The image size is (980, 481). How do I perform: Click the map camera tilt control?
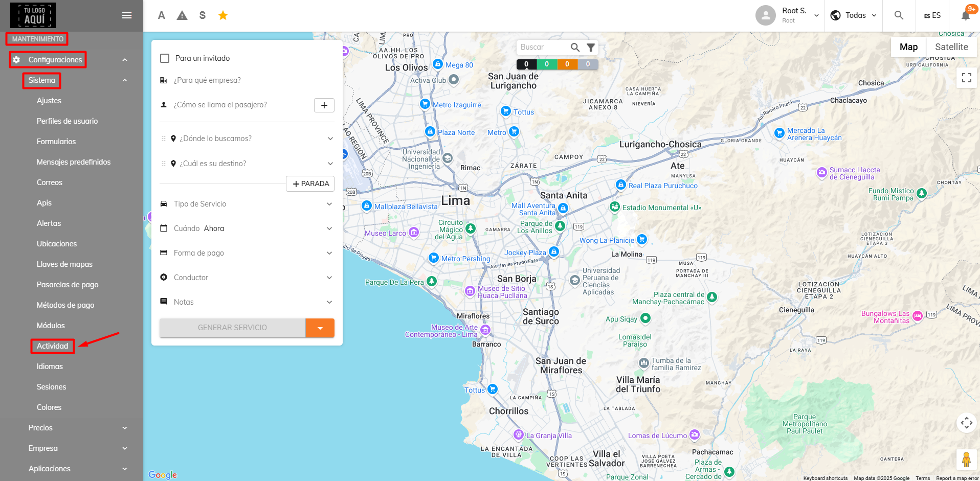pyautogui.click(x=967, y=423)
